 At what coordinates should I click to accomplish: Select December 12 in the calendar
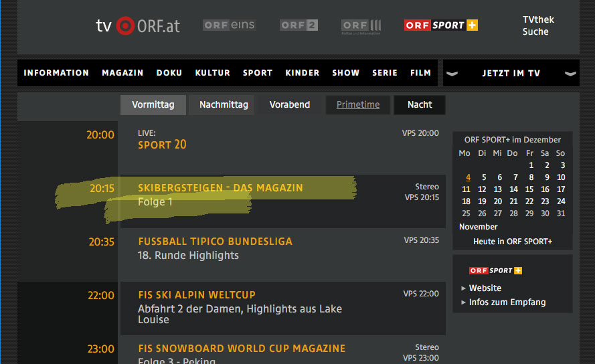tap(482, 189)
